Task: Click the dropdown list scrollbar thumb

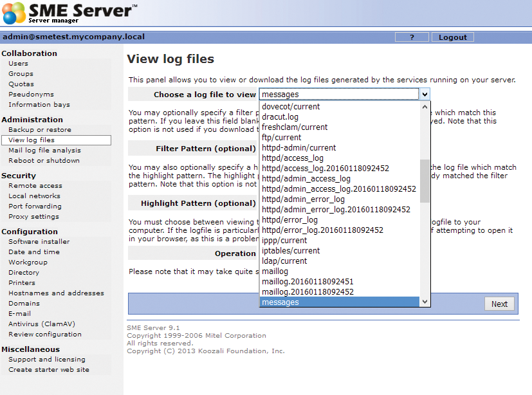Action: coord(425,181)
